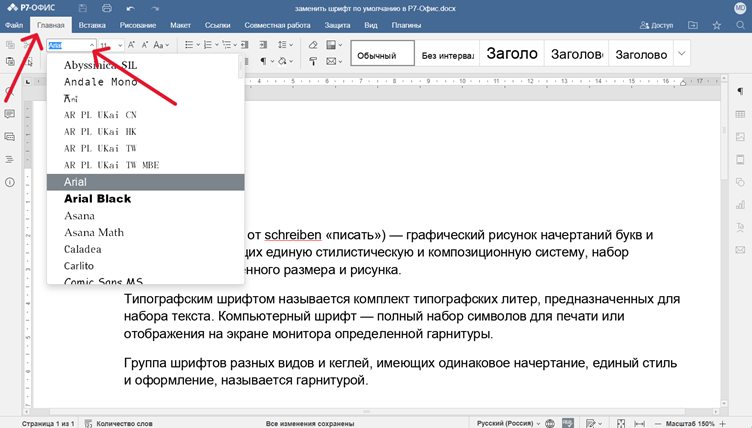Click the About info icon in left sidebar
Screen dimensions: 752x428
pos(10,182)
